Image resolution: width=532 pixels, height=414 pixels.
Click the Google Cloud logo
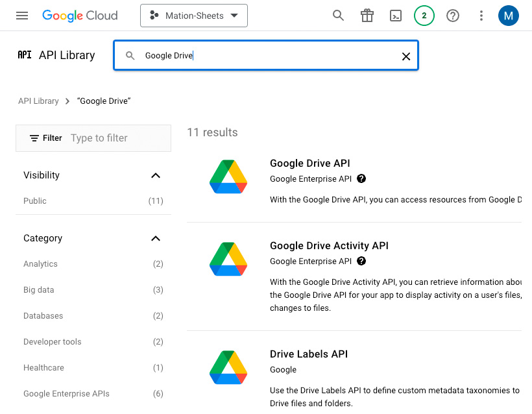pos(80,16)
